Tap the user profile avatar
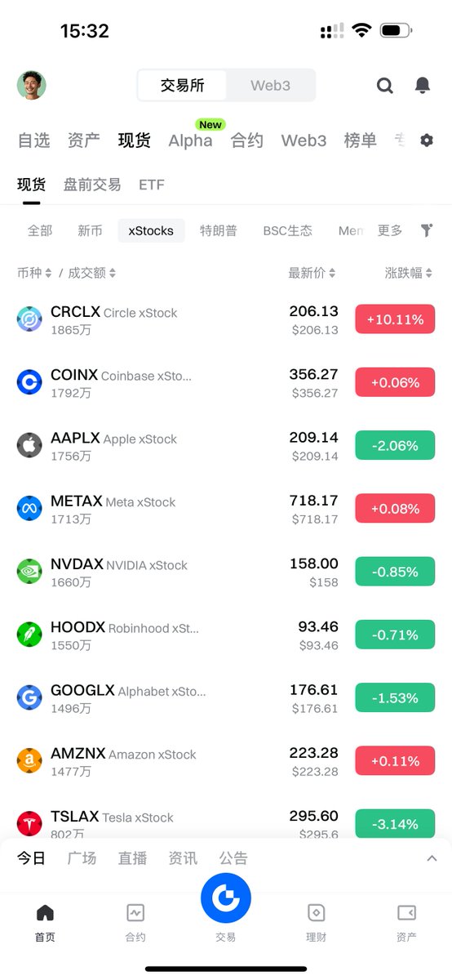The height and width of the screenshot is (980, 452). tap(32, 85)
